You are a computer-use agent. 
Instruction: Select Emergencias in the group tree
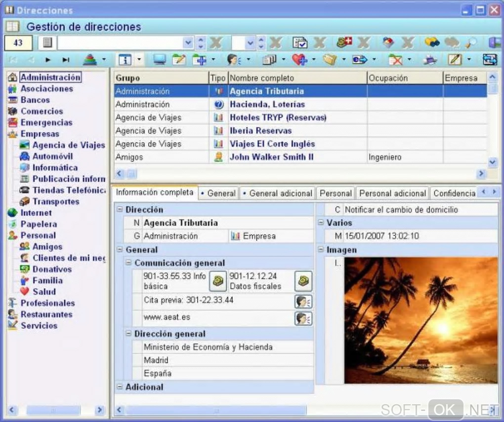point(46,122)
